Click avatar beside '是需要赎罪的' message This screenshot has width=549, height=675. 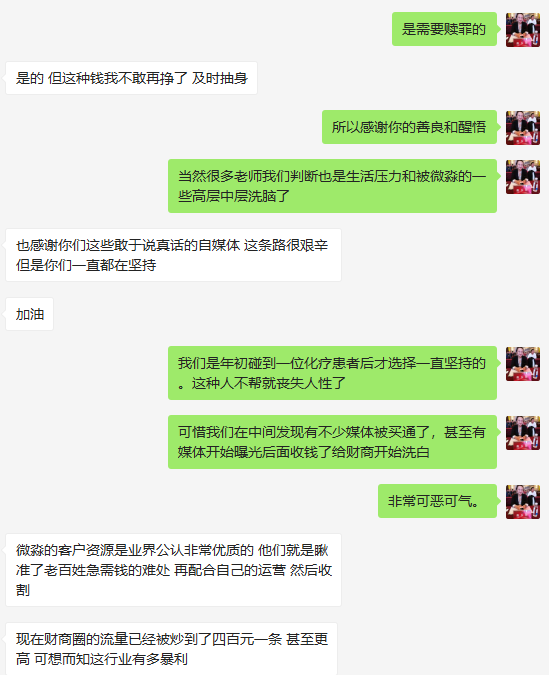pyautogui.click(x=523, y=29)
